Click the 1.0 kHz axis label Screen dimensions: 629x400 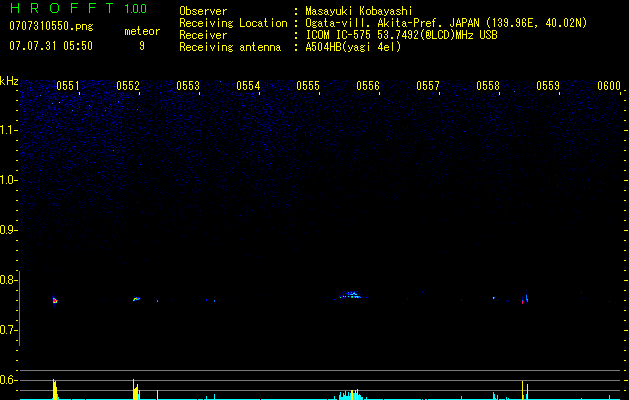(8, 181)
